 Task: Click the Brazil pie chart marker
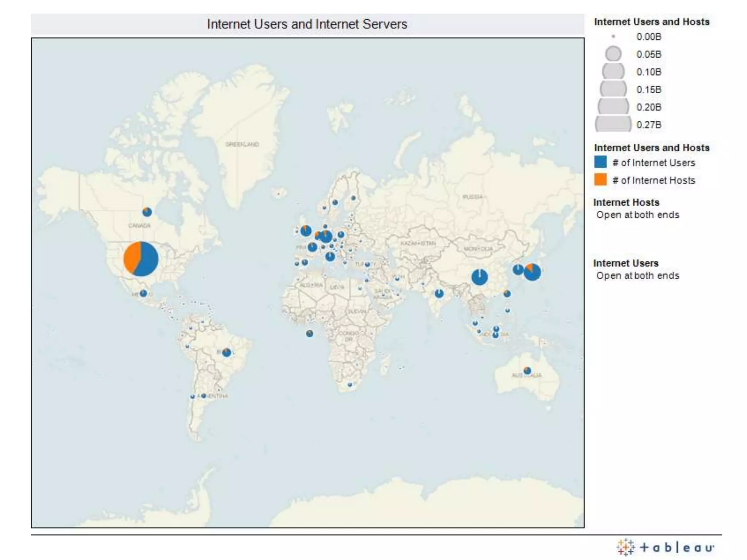[x=227, y=352]
